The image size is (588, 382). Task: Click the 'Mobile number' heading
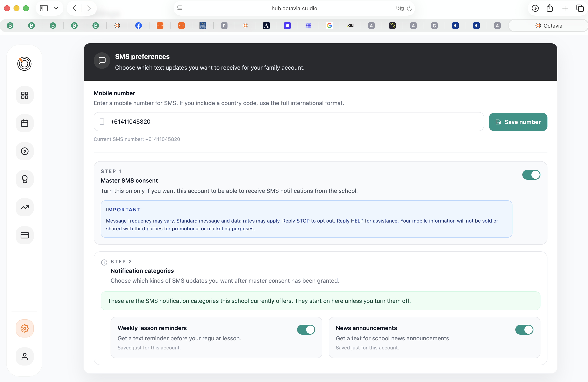tap(114, 93)
